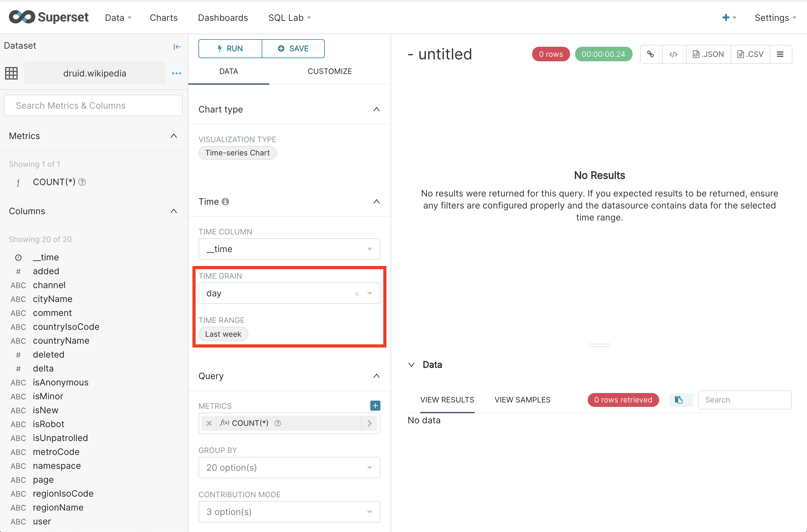Open the Group By dropdown
The width and height of the screenshot is (807, 532).
289,468
